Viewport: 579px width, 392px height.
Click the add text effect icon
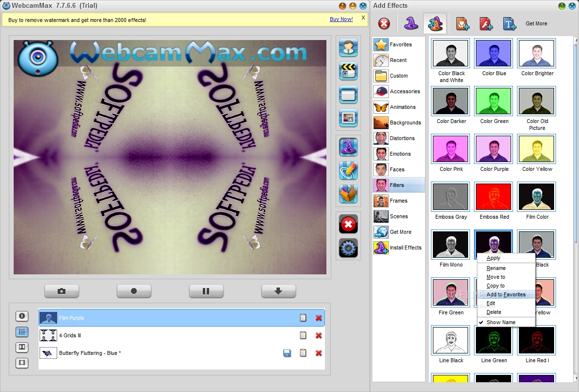tap(510, 23)
